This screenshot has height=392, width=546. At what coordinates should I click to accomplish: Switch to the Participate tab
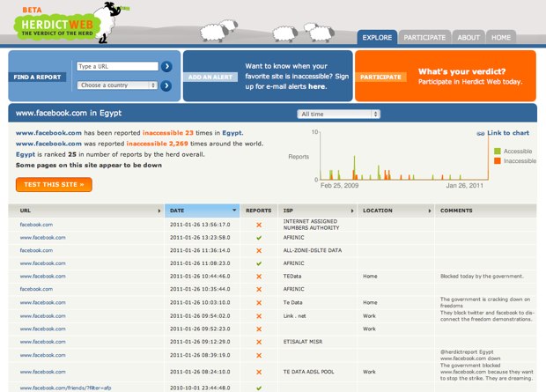[x=424, y=38]
